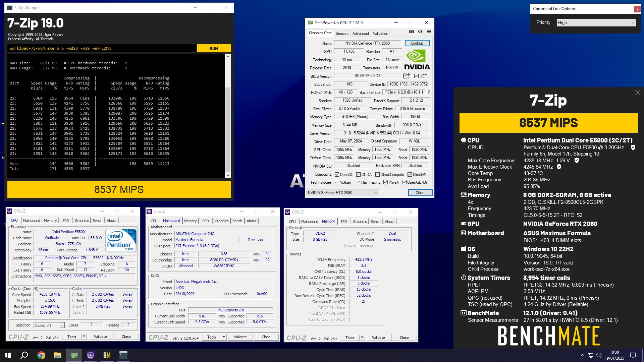The image size is (644, 362).
Task: Toggle Ray Tracing checkbox
Action: (x=358, y=182)
